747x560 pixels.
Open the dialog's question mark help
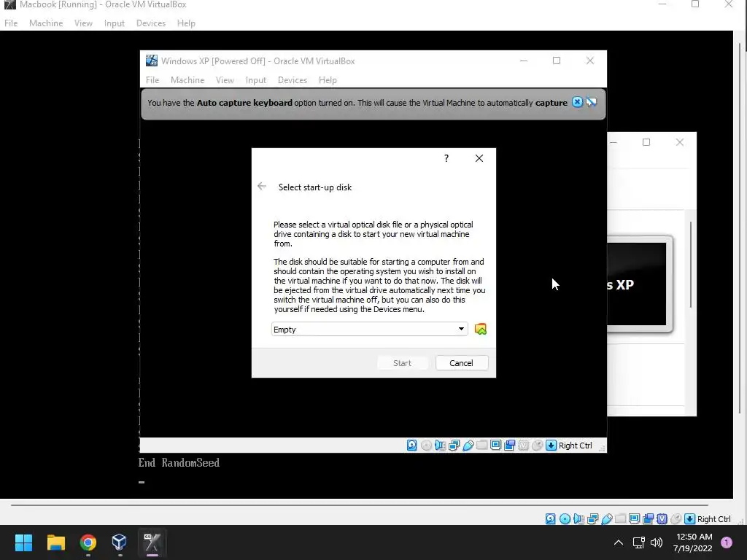(446, 158)
